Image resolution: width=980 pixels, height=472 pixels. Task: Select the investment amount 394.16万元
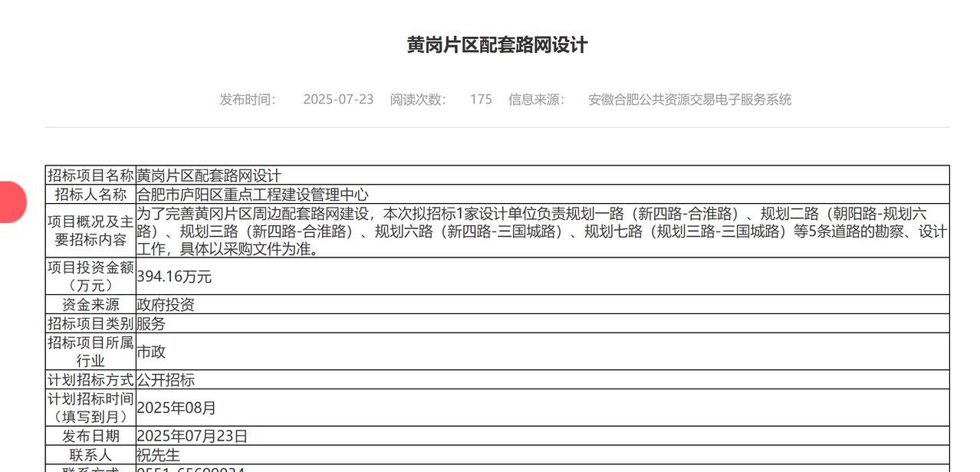click(x=174, y=277)
